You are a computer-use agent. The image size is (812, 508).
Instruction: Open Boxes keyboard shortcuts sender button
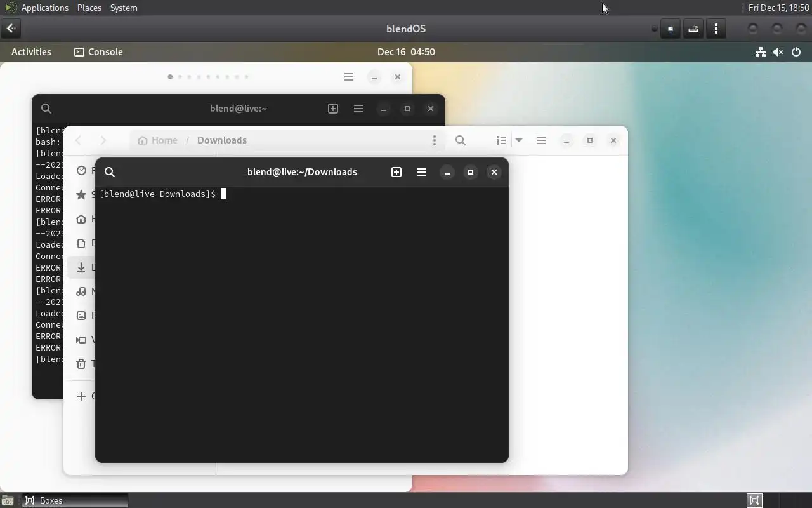coord(693,29)
